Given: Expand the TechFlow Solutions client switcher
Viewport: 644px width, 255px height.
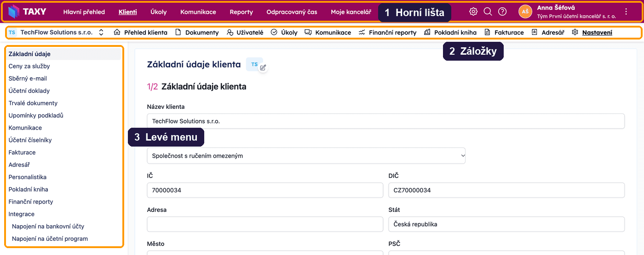Looking at the screenshot, I should point(101,33).
